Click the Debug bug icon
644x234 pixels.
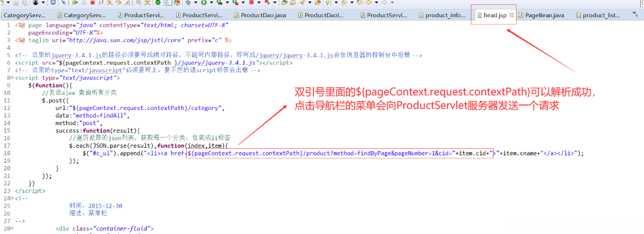tap(188, 3)
